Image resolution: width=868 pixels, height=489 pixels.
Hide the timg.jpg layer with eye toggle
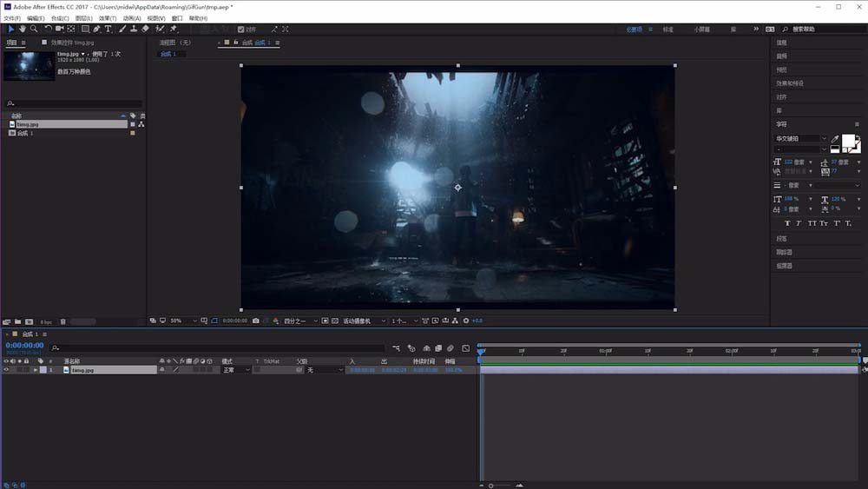(7, 370)
